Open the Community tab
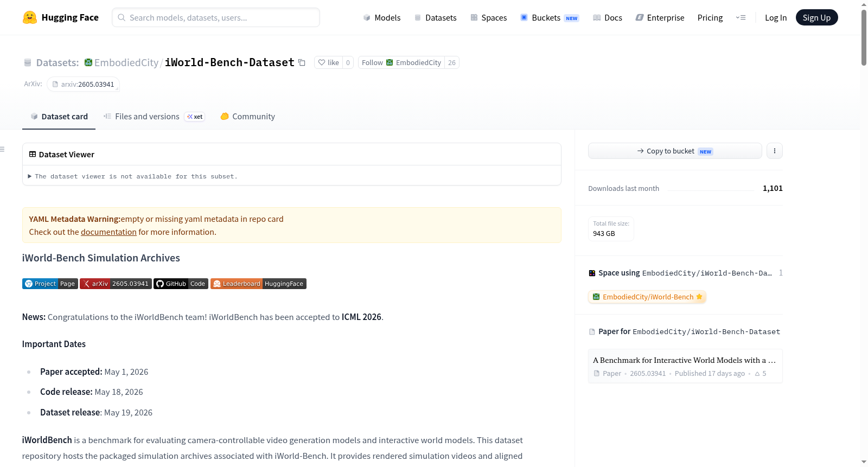This screenshot has height=467, width=868. click(247, 117)
